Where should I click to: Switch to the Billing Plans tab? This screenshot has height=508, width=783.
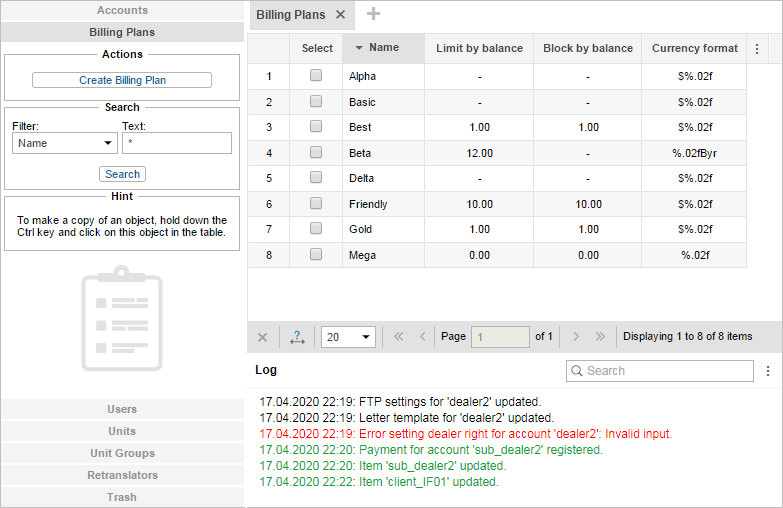tap(291, 15)
